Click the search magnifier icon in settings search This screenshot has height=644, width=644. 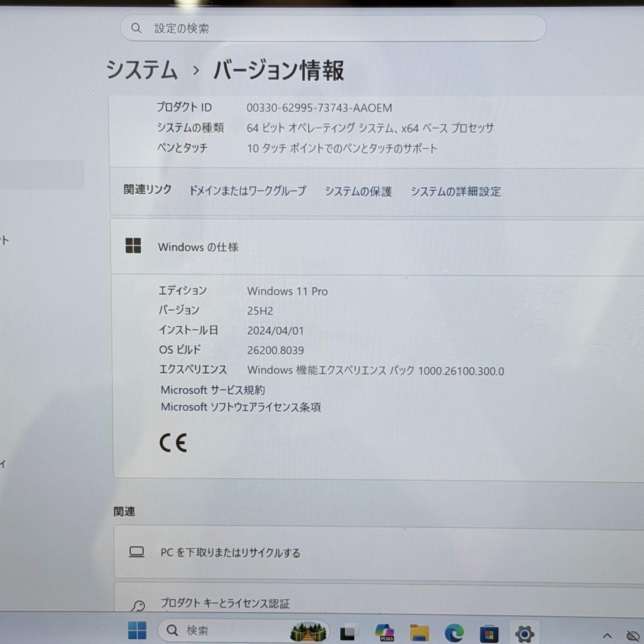tap(137, 29)
